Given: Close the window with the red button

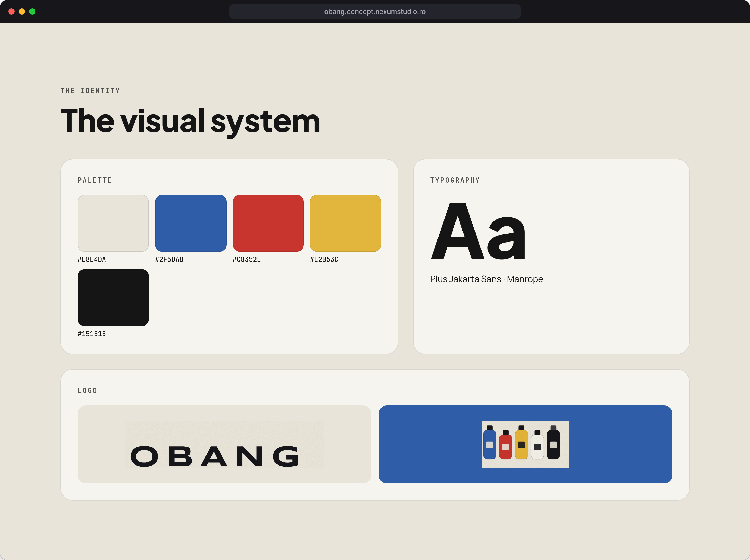Looking at the screenshot, I should pyautogui.click(x=11, y=11).
